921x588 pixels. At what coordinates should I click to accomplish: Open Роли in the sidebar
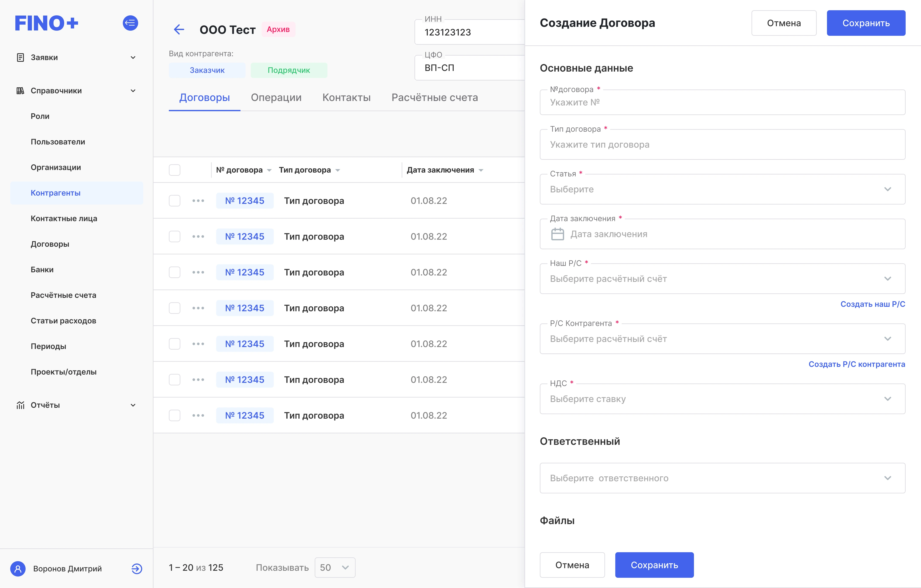click(40, 116)
